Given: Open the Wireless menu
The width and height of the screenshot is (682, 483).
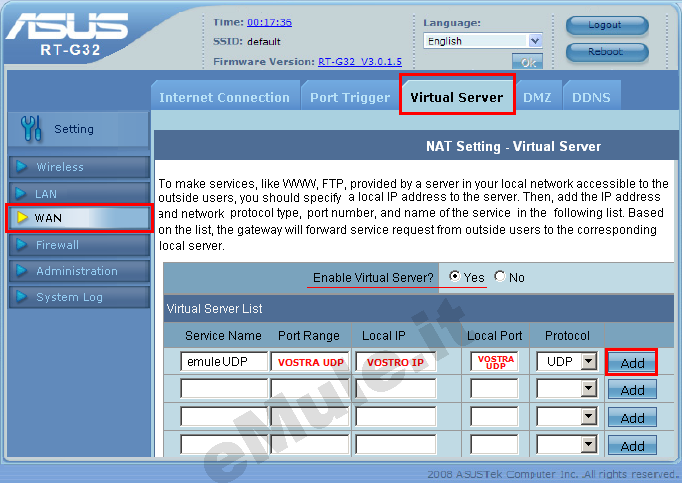Looking at the screenshot, I should point(79,167).
